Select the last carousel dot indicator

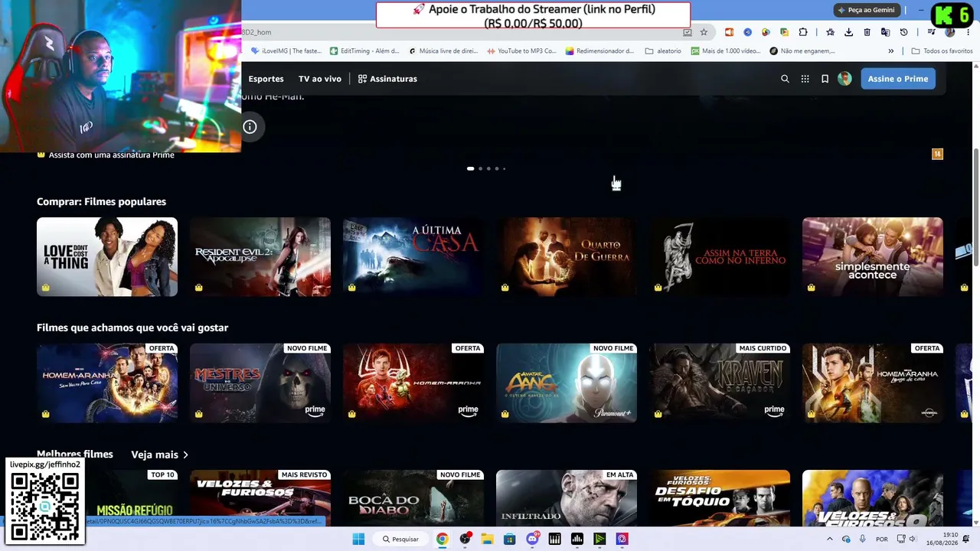coord(504,168)
